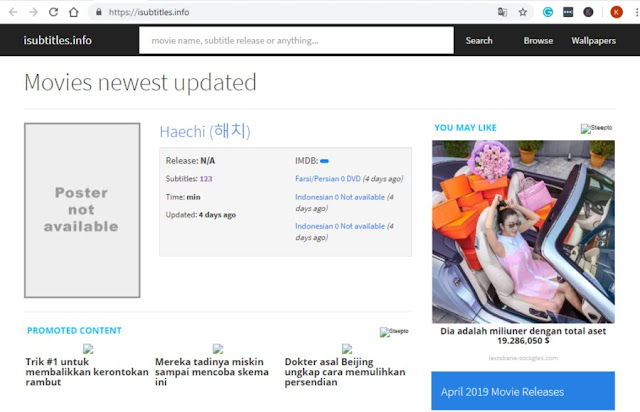This screenshot has height=412, width=640.
Task: Open the 'Dia adalah miliuner' ad headline
Action: tap(523, 336)
